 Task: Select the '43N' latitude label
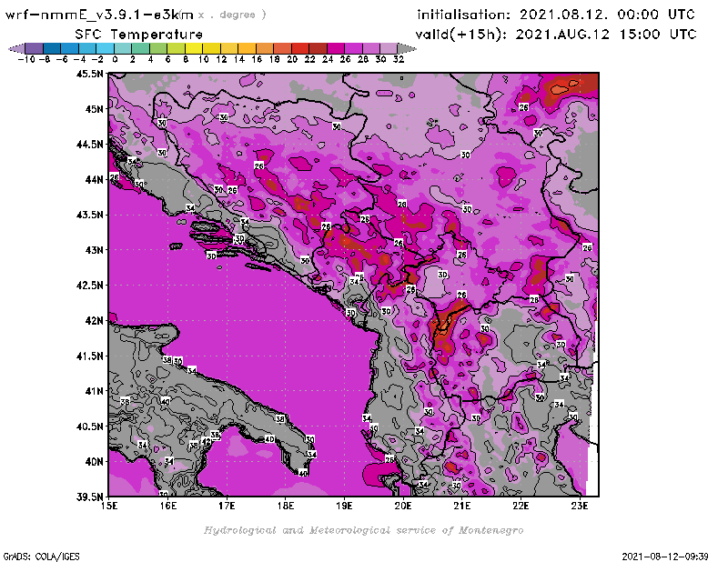(94, 250)
